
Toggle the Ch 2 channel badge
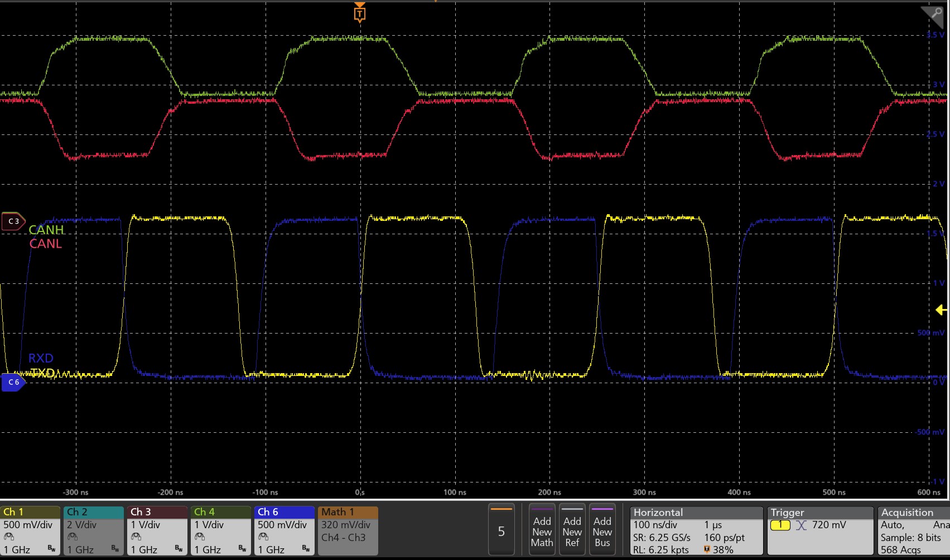[93, 530]
